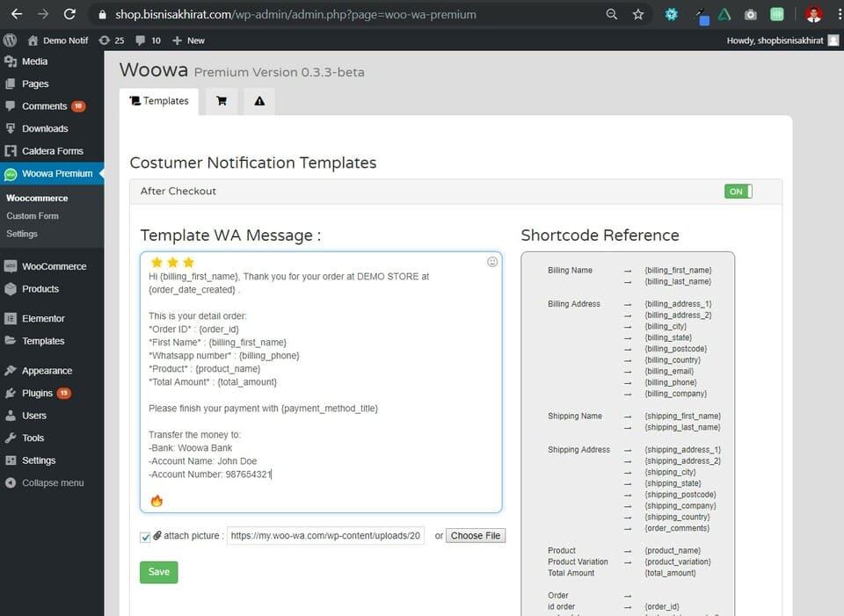Image resolution: width=844 pixels, height=616 pixels.
Task: Open the comments bubble in admin bar
Action: [x=149, y=40]
